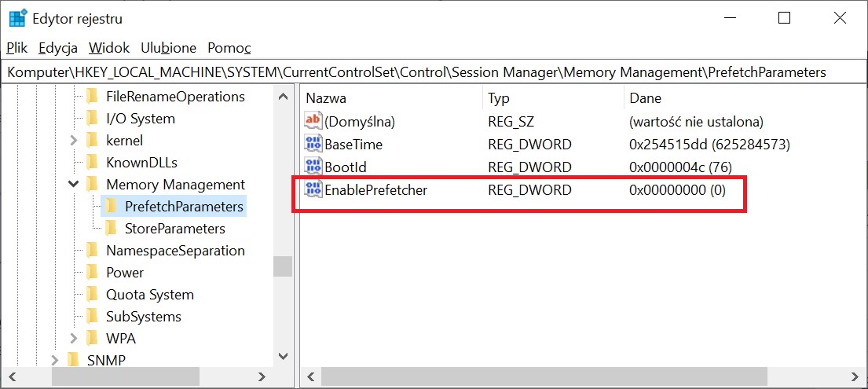
Task: Click the BootId DWORD value icon
Action: click(313, 167)
